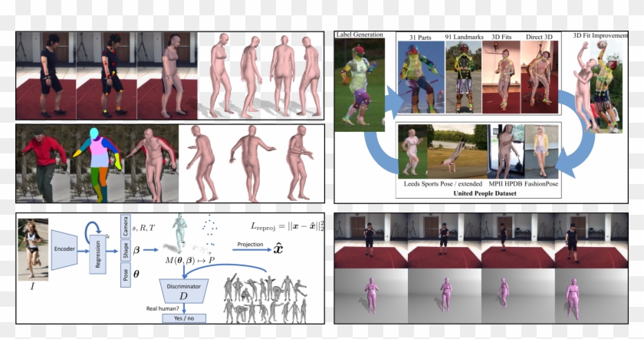Click the Camera parameter box
This screenshot has height=339, width=644.
tap(125, 226)
